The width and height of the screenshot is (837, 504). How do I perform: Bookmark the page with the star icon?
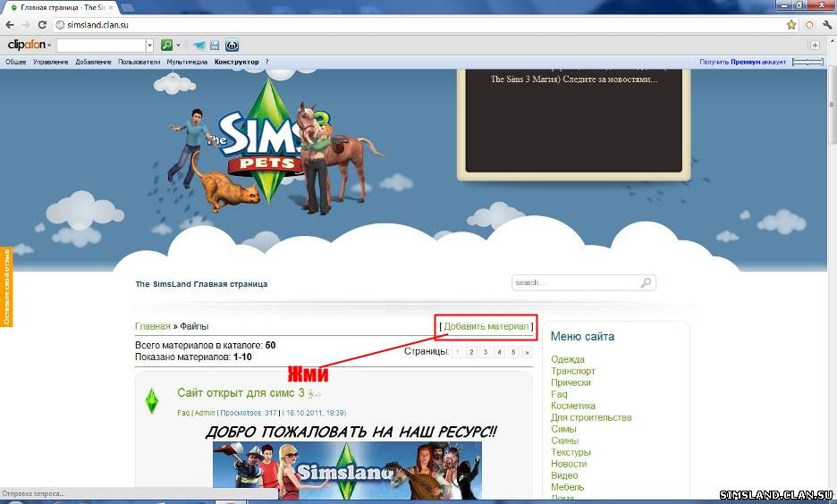[x=791, y=25]
